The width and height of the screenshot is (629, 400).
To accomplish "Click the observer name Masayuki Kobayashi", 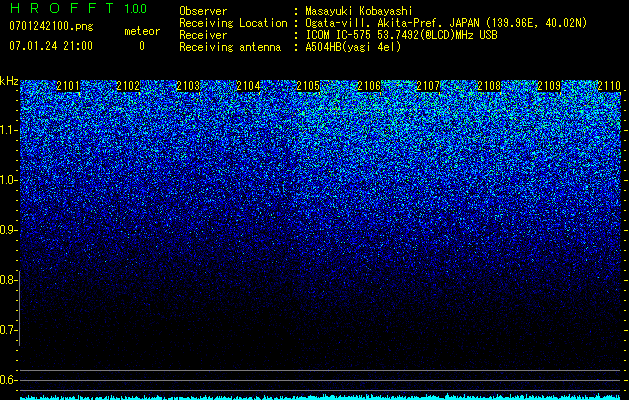I will tap(358, 11).
